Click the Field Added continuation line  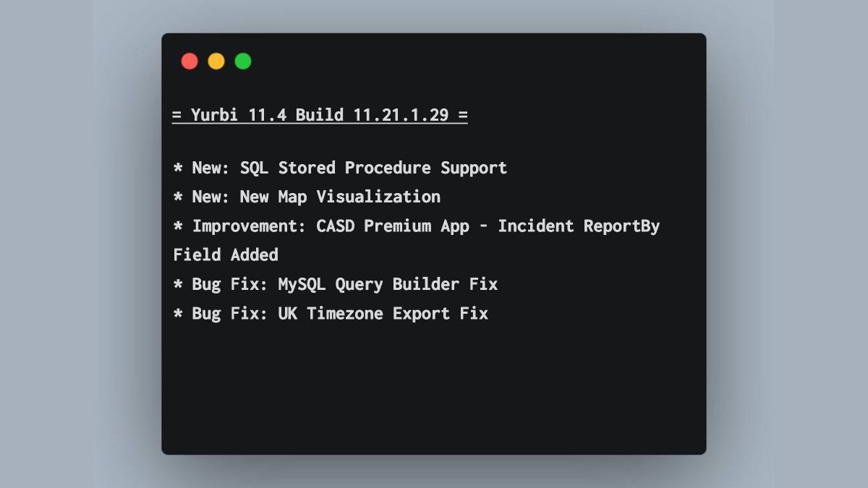[226, 254]
